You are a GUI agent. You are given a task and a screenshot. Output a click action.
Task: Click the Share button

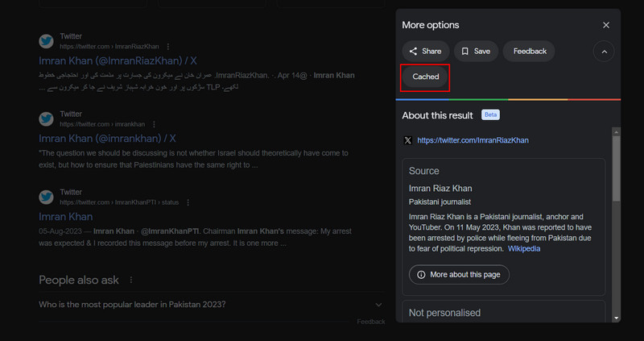pos(426,52)
